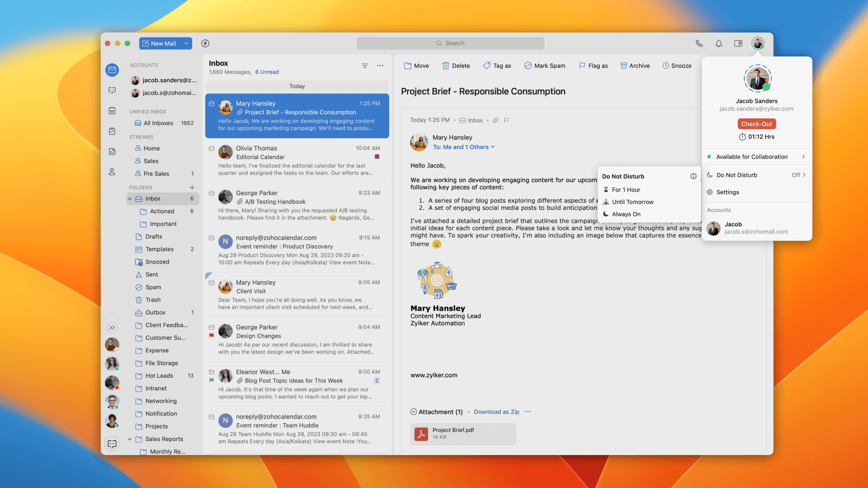868x488 pixels.
Task: Click the phone call icon in title bar
Action: (x=699, y=43)
